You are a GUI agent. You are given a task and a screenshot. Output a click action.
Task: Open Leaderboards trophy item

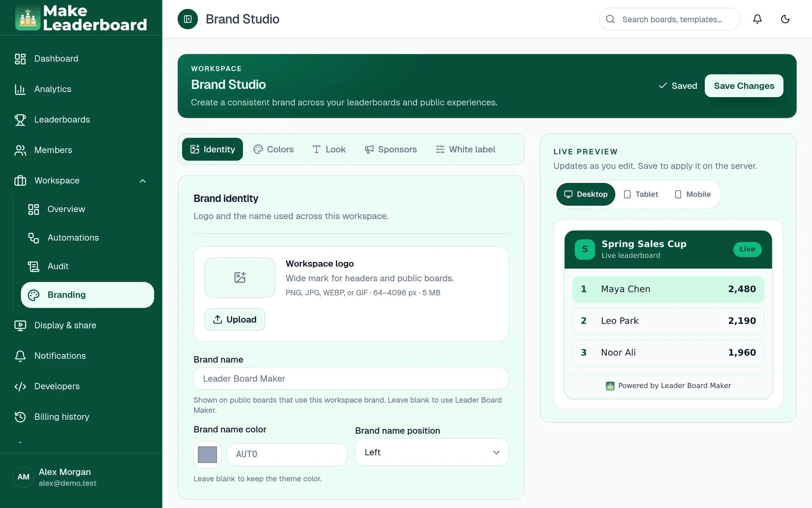tap(81, 119)
